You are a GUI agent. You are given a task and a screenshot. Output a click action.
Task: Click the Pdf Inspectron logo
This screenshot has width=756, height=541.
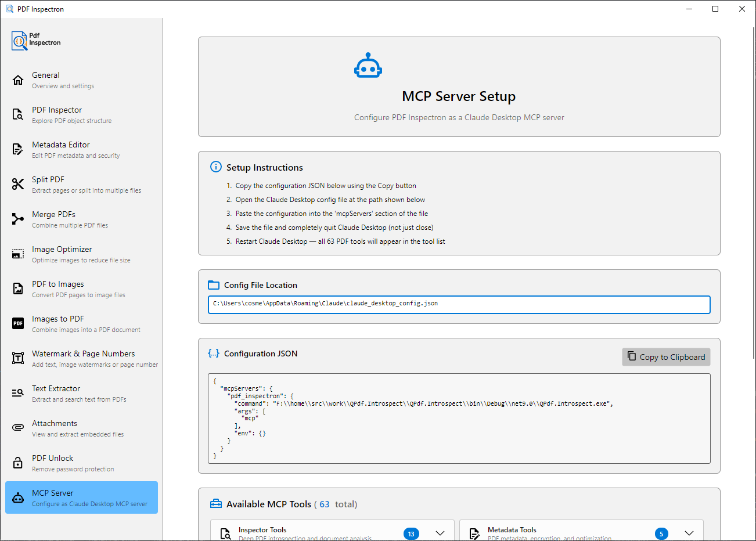36,40
